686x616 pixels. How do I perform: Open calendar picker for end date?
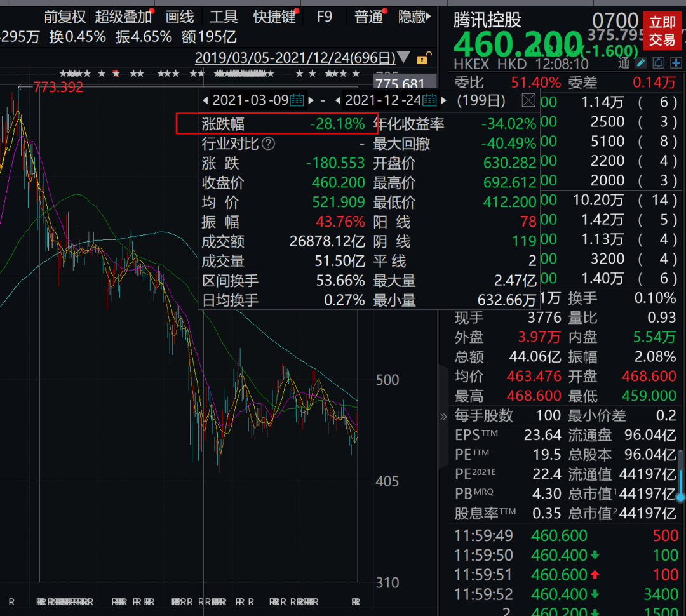pos(429,100)
